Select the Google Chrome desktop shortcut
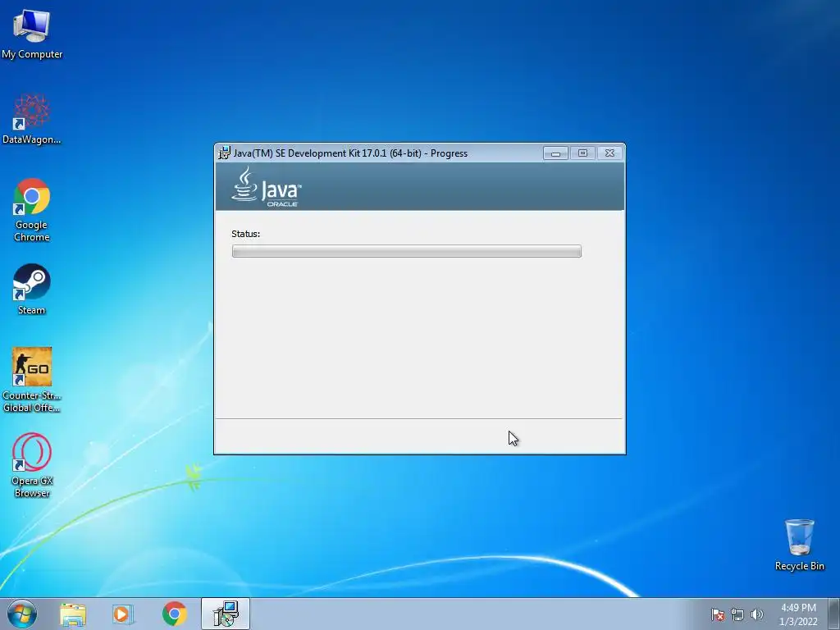 (x=32, y=210)
